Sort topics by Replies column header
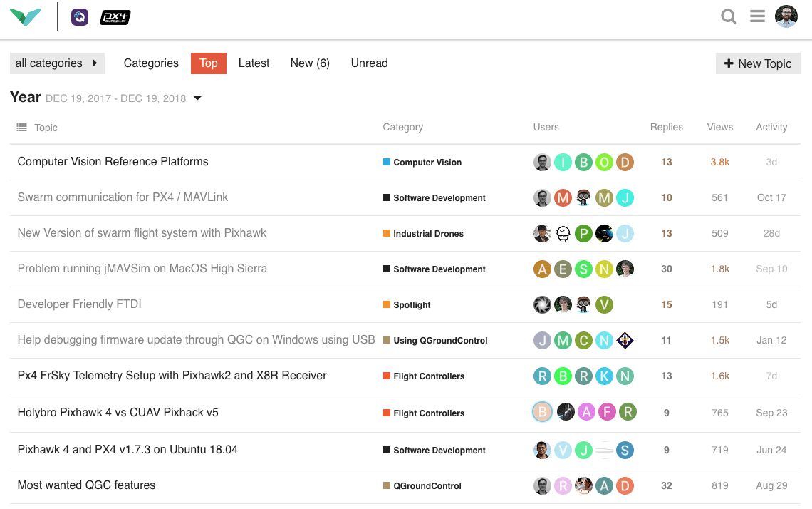The image size is (812, 509). [x=666, y=128]
